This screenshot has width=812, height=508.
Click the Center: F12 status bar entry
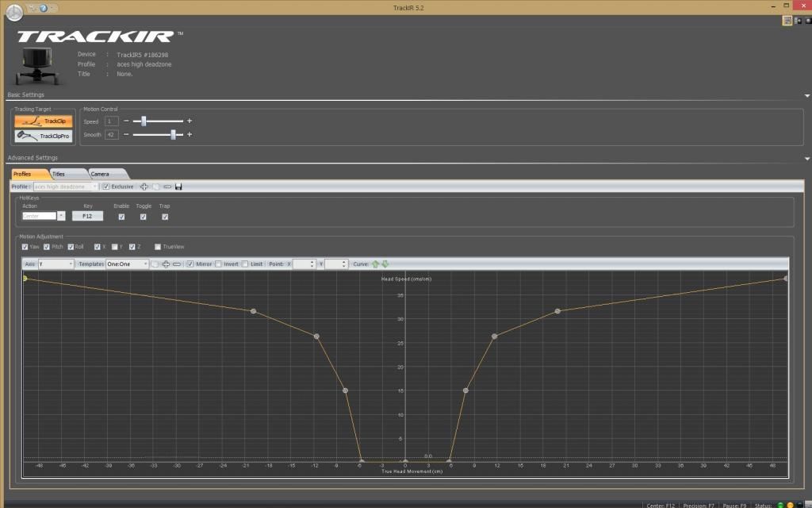pyautogui.click(x=661, y=506)
